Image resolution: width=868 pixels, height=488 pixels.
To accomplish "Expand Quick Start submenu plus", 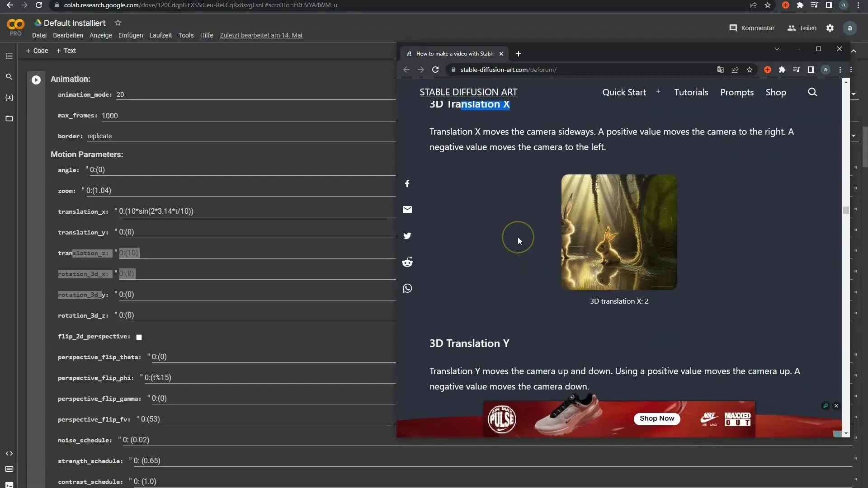I will [658, 92].
